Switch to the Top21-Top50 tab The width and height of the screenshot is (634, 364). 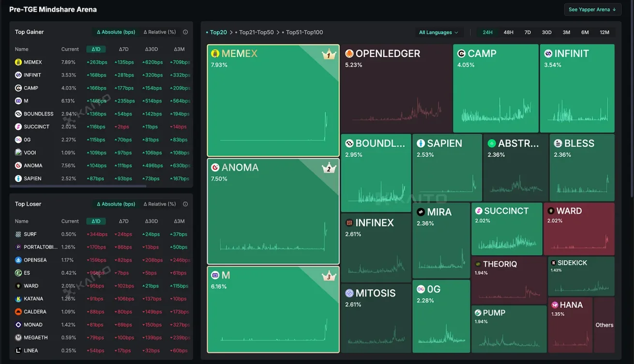[256, 32]
